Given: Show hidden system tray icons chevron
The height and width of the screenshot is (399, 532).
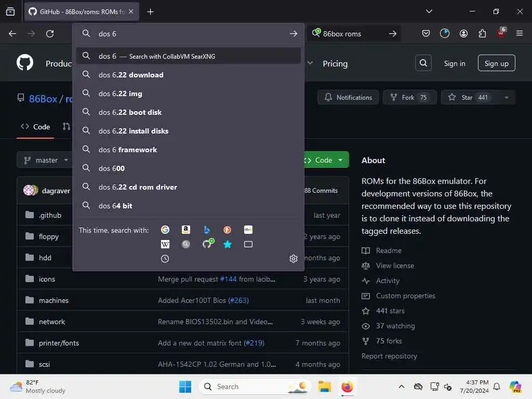Looking at the screenshot, I should point(402,387).
